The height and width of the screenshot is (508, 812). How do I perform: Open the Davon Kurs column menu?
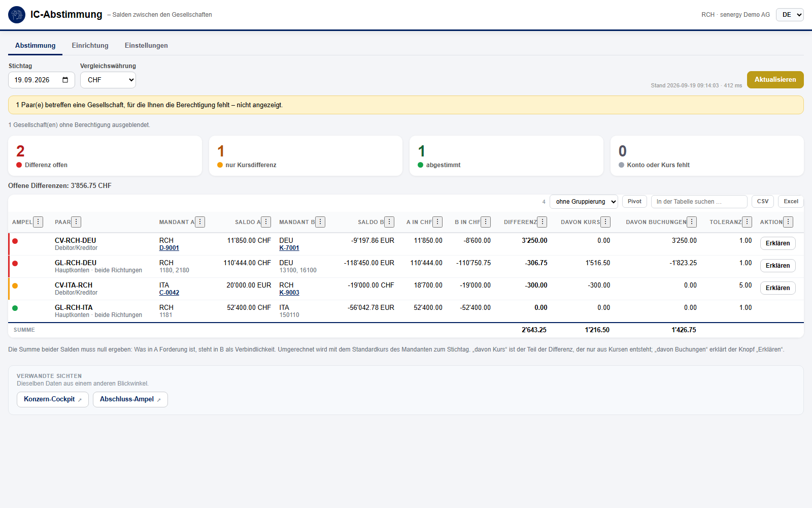click(605, 222)
